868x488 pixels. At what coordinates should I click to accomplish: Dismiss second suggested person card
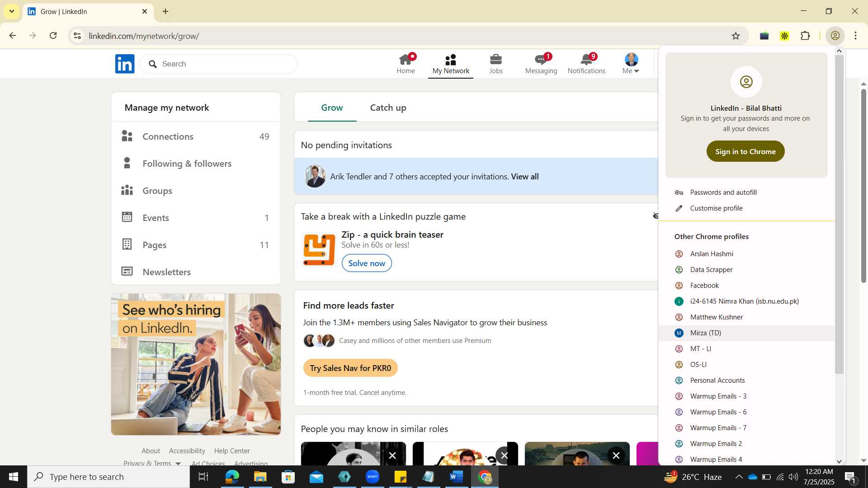(504, 455)
